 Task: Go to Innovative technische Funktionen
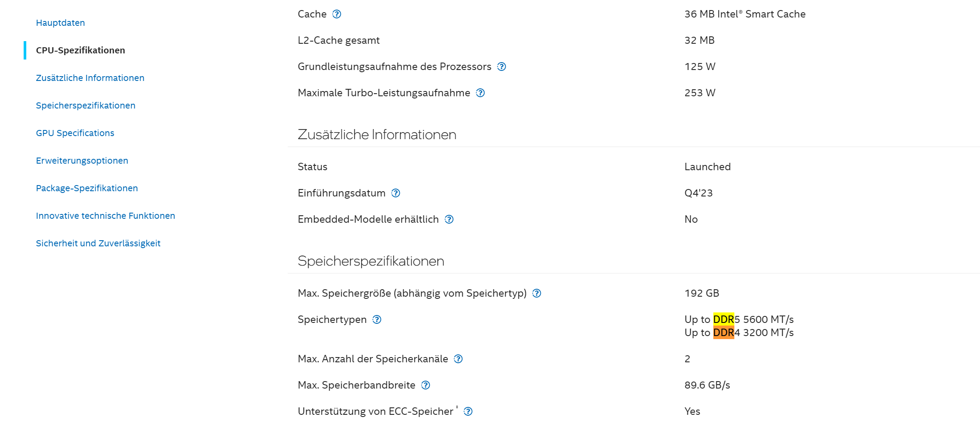pos(106,216)
